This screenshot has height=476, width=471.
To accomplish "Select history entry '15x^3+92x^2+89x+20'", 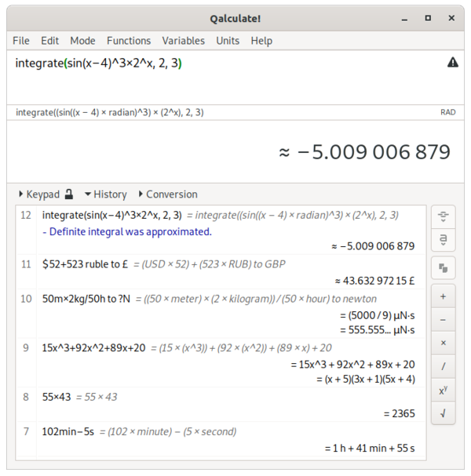I will click(x=93, y=348).
